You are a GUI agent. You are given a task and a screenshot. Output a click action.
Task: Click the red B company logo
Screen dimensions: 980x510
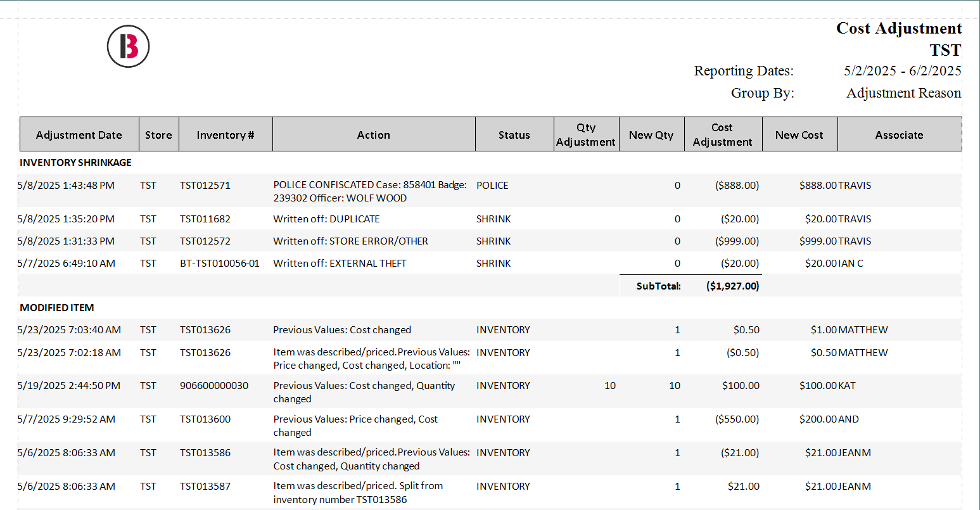point(128,46)
